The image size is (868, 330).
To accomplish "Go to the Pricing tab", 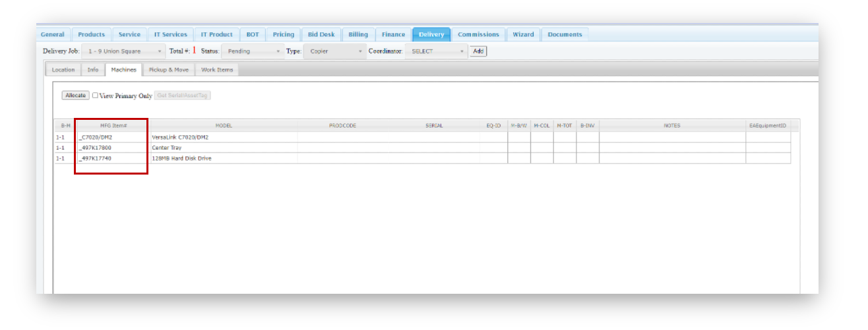I will pos(284,35).
